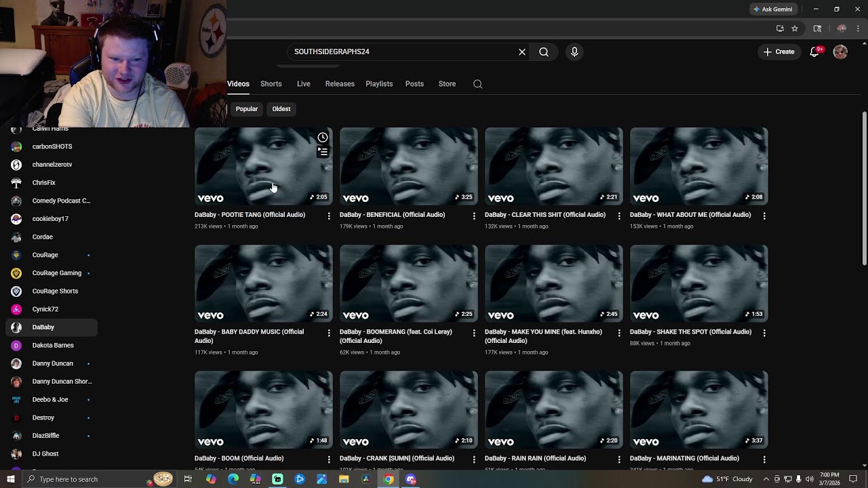Open the weather widget showing 51°F Cloudy
868x488 pixels.
coord(727,479)
